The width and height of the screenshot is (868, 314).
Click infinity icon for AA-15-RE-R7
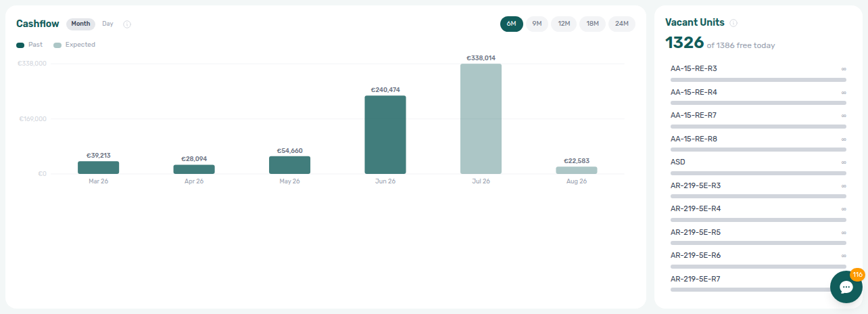[x=843, y=116]
